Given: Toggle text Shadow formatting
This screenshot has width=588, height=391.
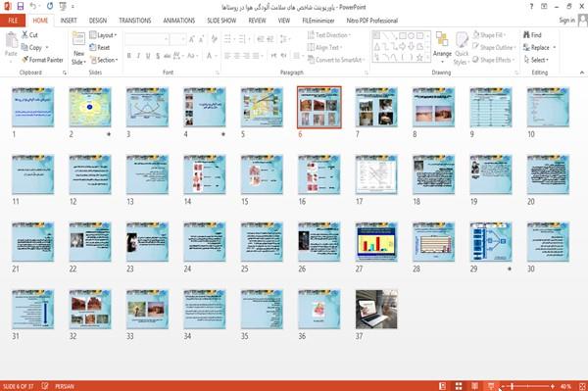Looking at the screenshot, I should [x=158, y=56].
